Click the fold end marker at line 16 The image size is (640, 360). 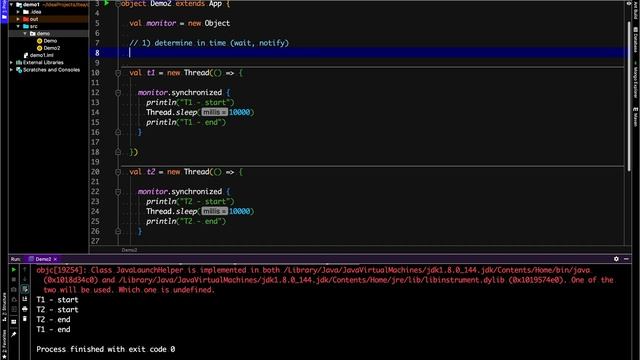pyautogui.click(x=118, y=132)
